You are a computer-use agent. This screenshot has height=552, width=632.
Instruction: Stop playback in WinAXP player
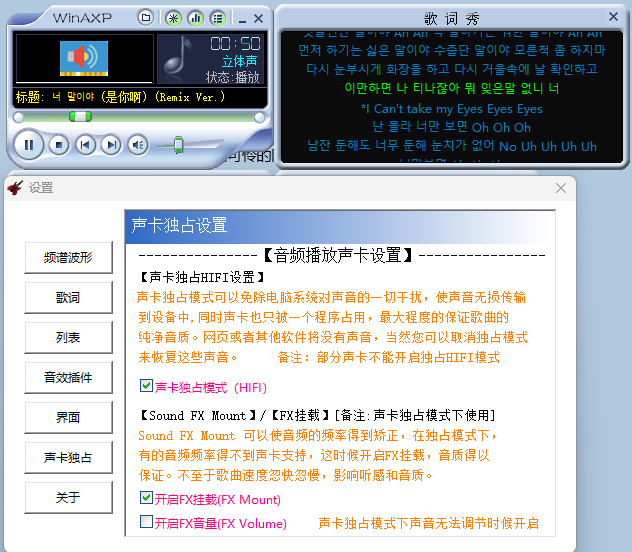tap(59, 145)
